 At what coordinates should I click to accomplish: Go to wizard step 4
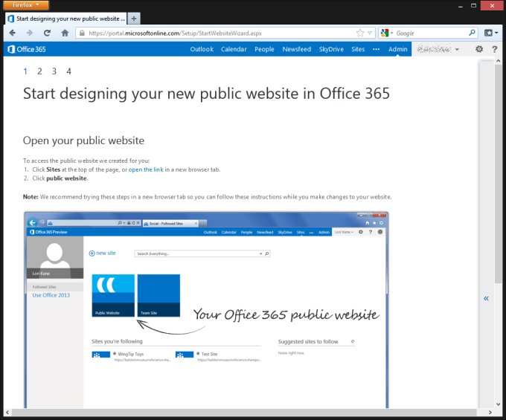point(68,71)
